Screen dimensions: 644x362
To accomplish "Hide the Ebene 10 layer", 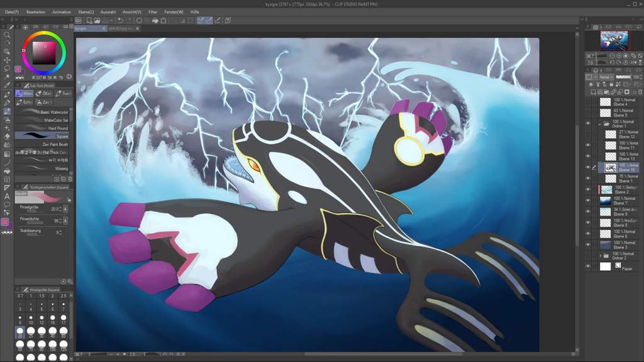I will point(588,167).
